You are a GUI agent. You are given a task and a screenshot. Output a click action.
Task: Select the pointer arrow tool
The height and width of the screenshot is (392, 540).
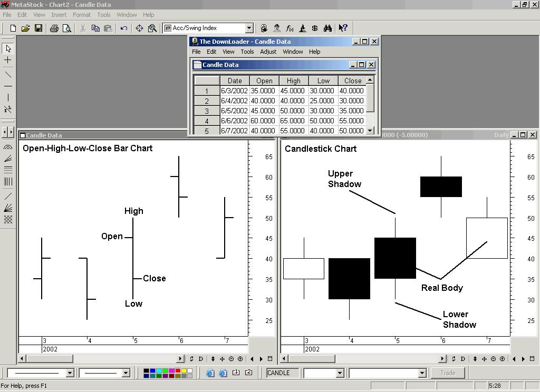[7, 48]
